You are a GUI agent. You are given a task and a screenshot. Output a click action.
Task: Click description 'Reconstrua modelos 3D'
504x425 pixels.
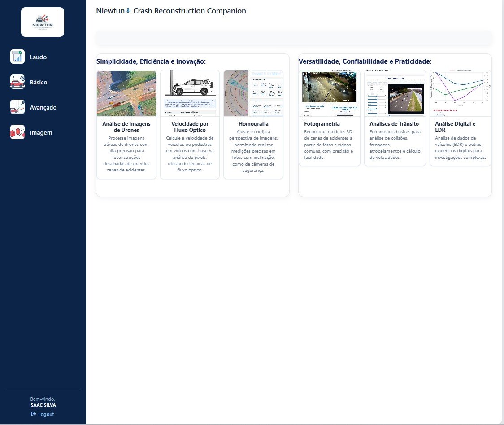pos(329,145)
